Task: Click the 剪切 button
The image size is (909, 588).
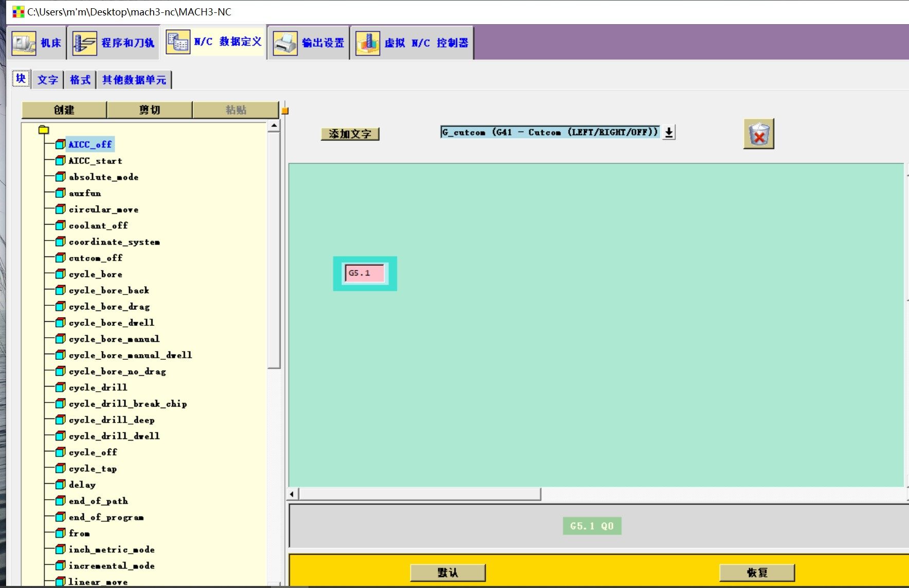Action: pos(150,110)
